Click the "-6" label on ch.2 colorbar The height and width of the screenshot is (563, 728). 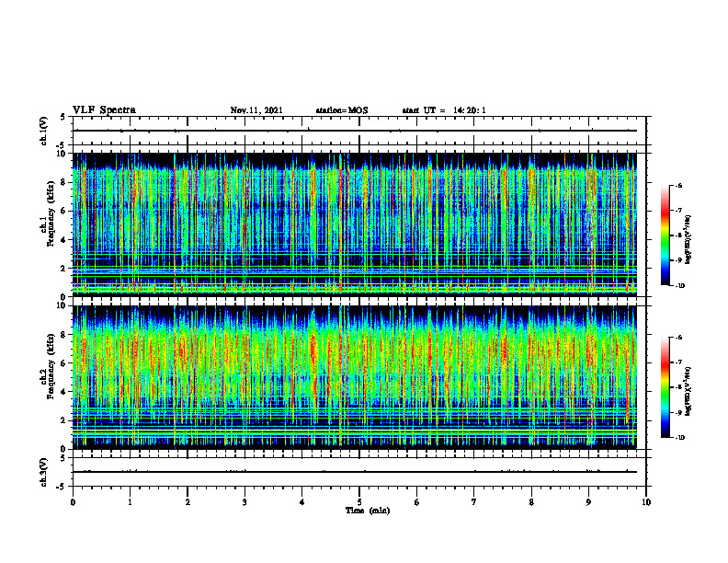click(678, 338)
